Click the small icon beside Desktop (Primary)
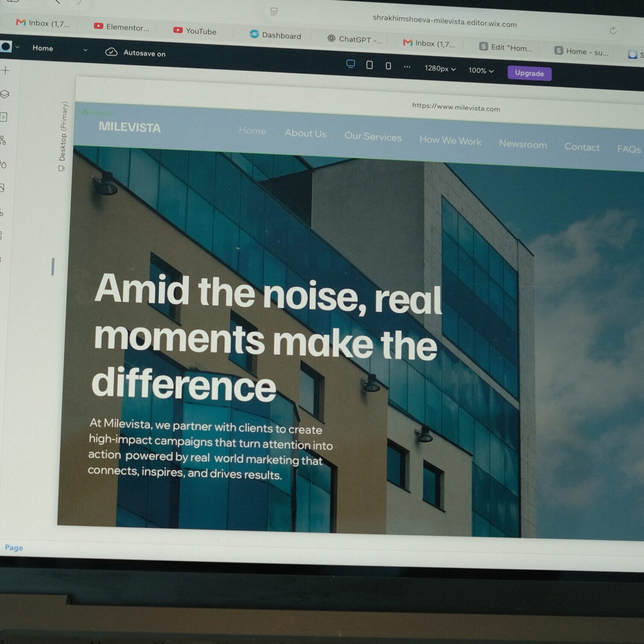Viewport: 644px width, 644px height. tap(61, 168)
